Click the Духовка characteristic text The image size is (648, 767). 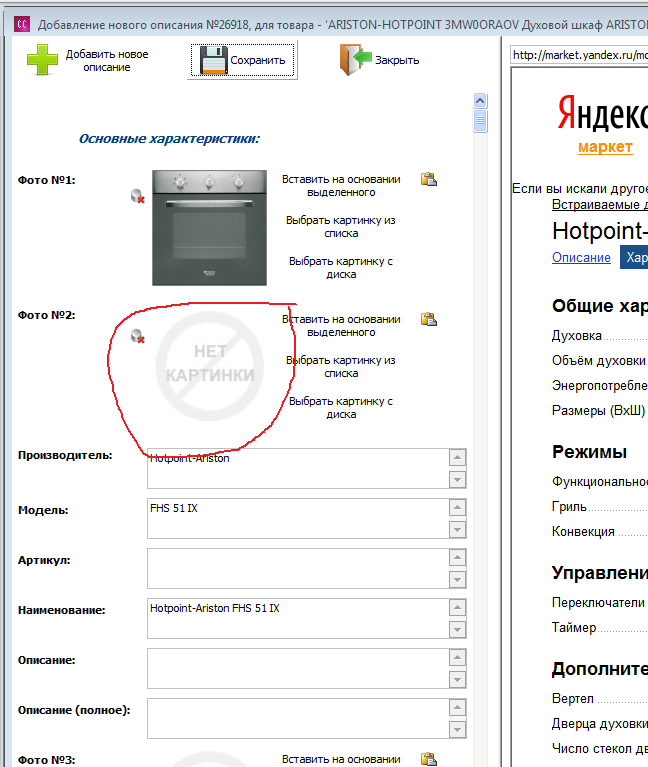click(577, 336)
